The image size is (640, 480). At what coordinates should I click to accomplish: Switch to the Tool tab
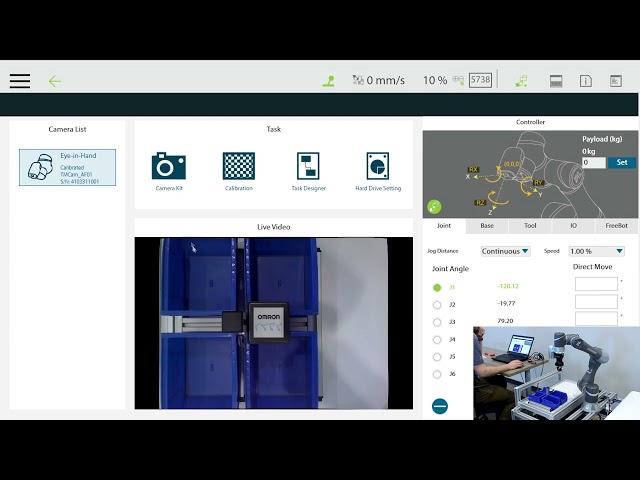pyautogui.click(x=530, y=226)
